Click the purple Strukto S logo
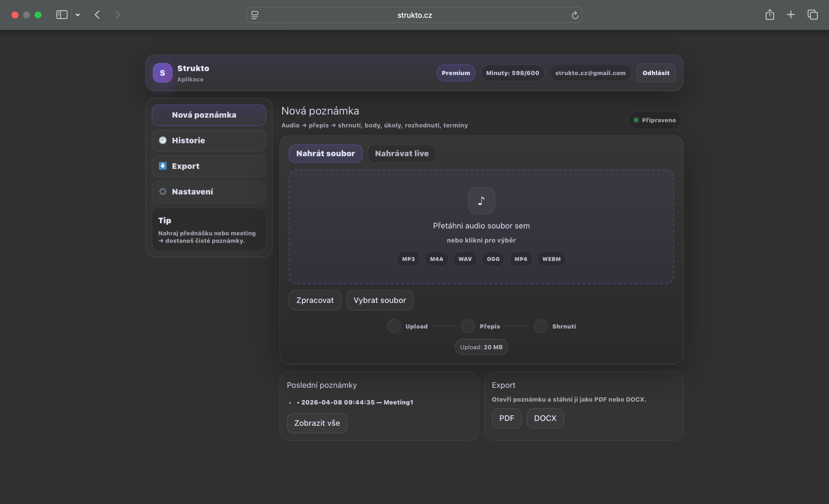Image resolution: width=829 pixels, height=504 pixels. pos(163,73)
